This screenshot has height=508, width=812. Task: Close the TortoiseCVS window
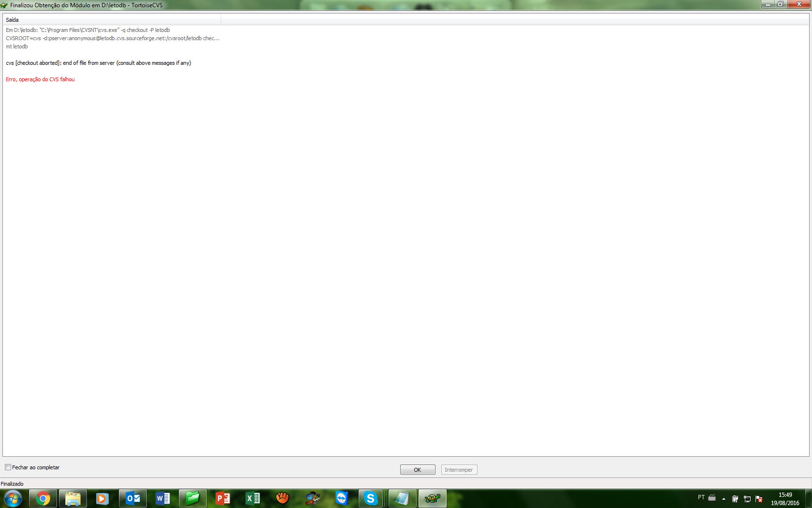pos(799,4)
